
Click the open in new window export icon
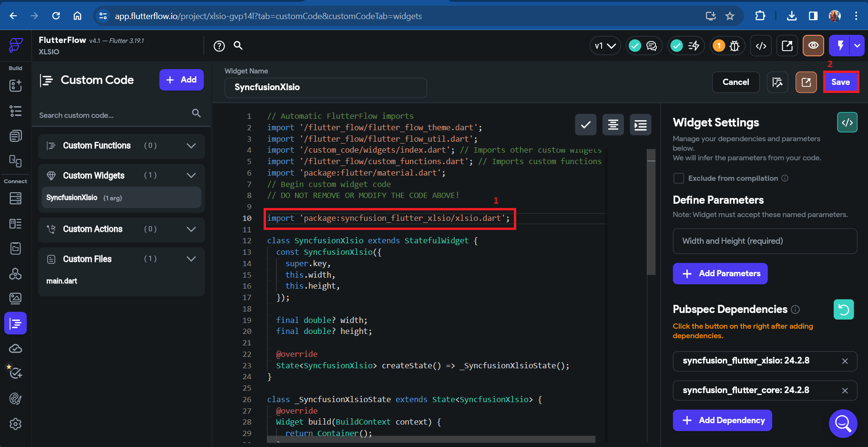787,46
